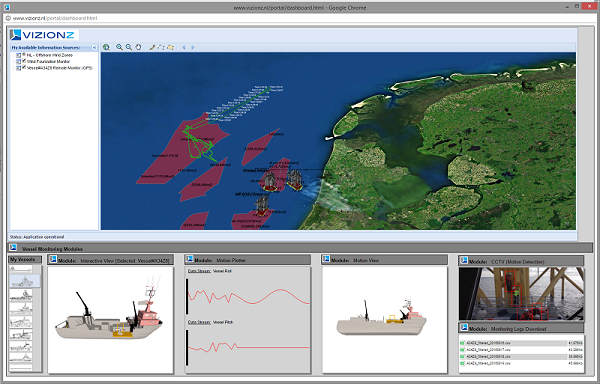
Task: Click layer icon beside Vessel Remote Monitor (GPS)
Action: pyautogui.click(x=18, y=68)
